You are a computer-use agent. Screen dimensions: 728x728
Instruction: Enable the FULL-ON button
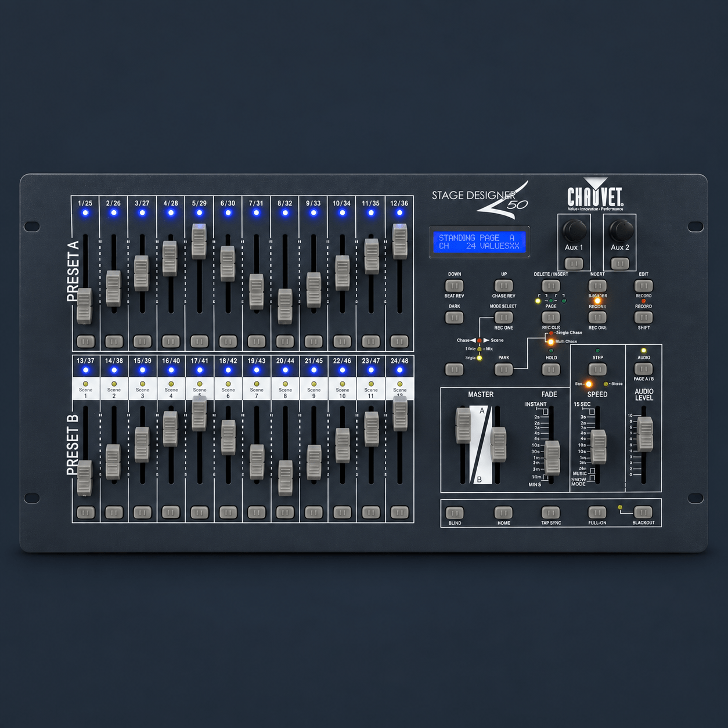click(597, 513)
